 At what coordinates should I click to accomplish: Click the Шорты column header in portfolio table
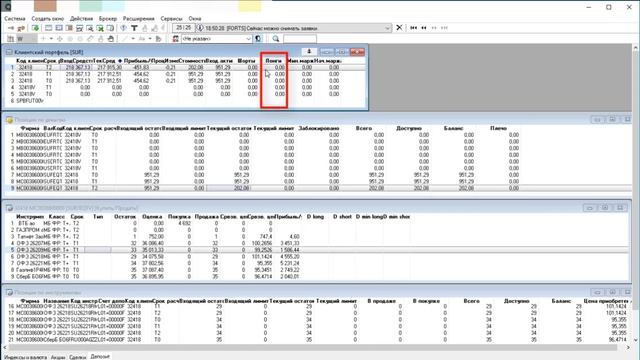(x=246, y=61)
